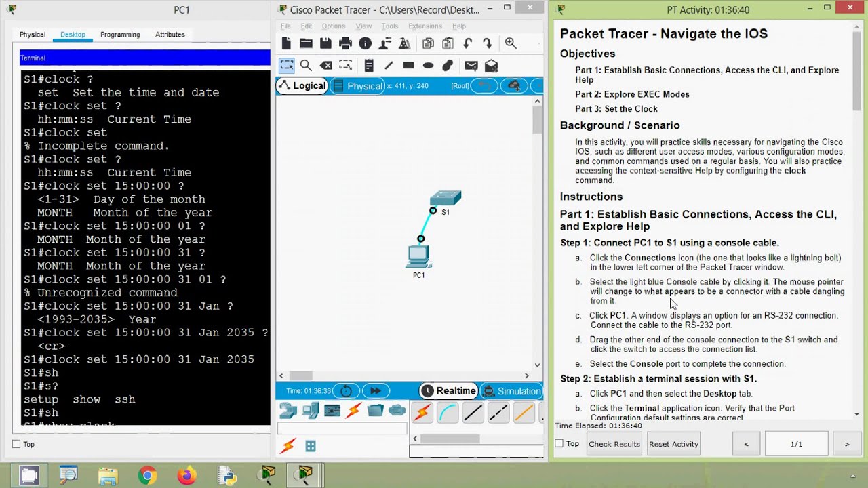Open the File menu
The image size is (868, 488).
285,26
